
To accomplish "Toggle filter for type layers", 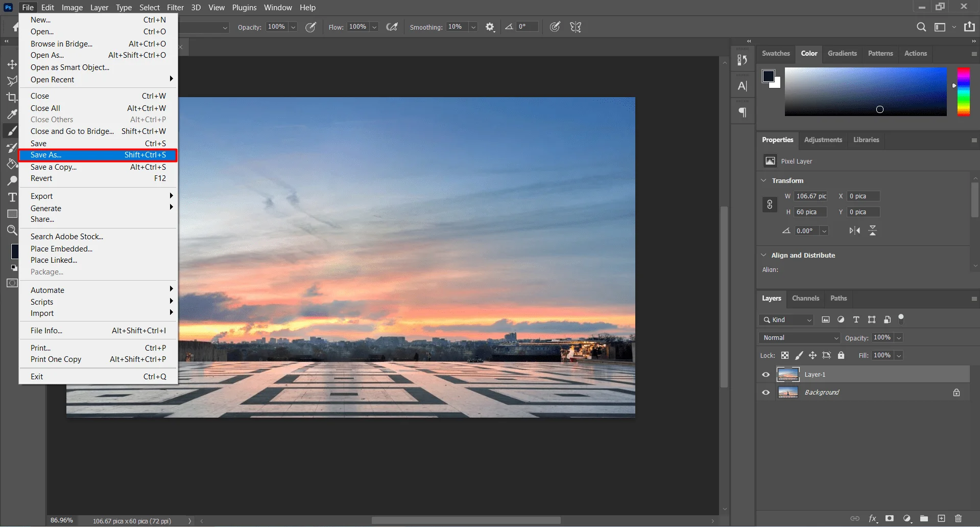I will 856,320.
